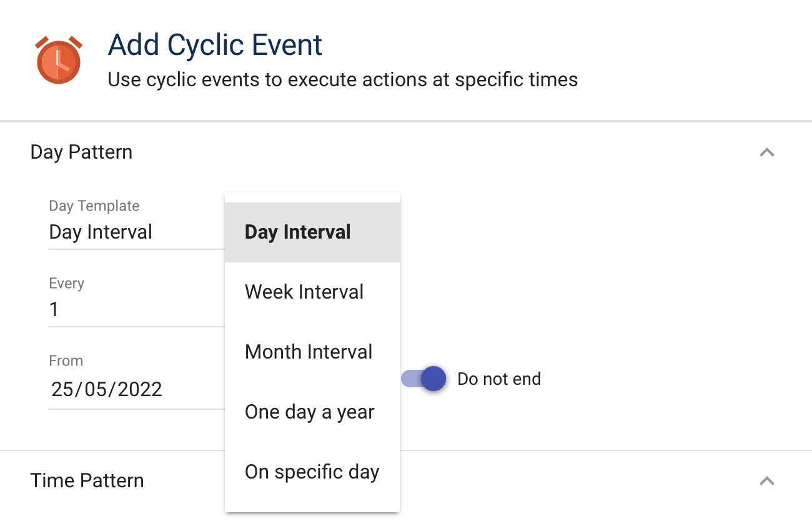The width and height of the screenshot is (812, 526).
Task: Select the One day a year option
Action: pyautogui.click(x=309, y=412)
